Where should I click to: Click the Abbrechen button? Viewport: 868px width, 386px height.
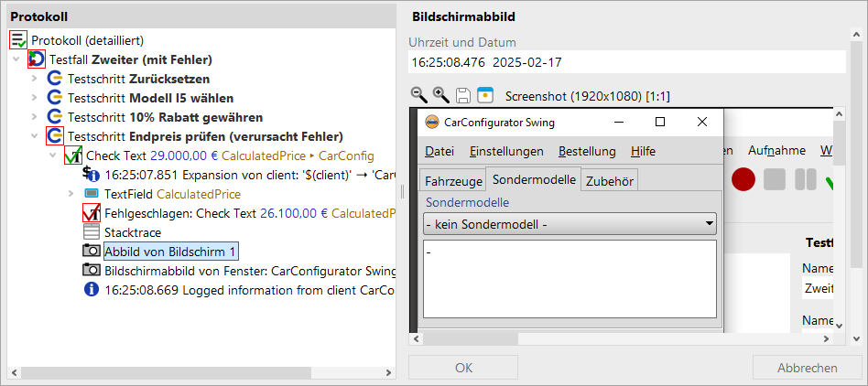(x=807, y=368)
